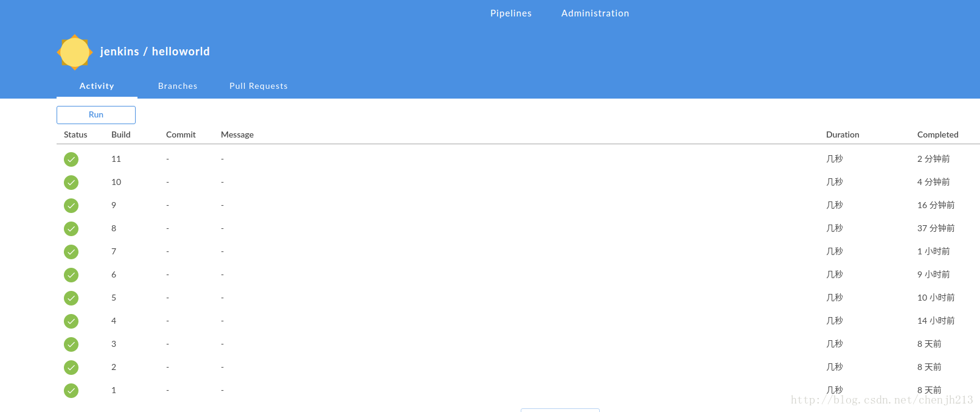
Task: Select build number 6
Action: pos(114,274)
